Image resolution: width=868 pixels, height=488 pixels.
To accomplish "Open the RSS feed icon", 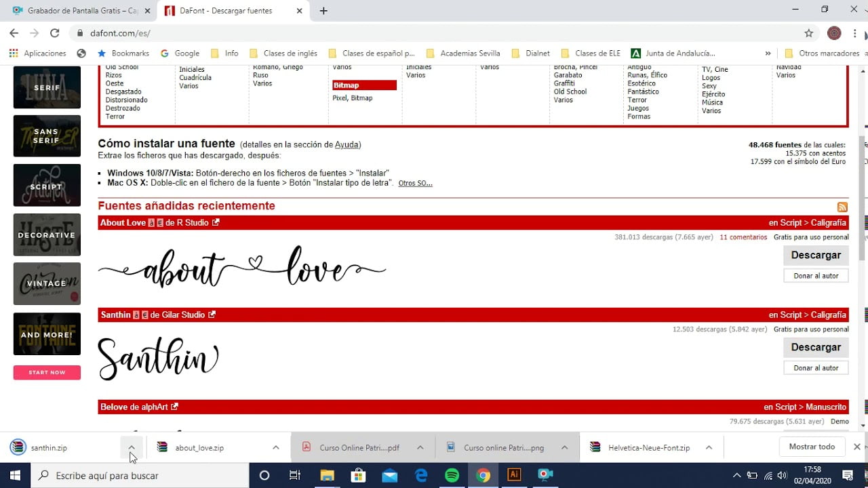I will (842, 207).
